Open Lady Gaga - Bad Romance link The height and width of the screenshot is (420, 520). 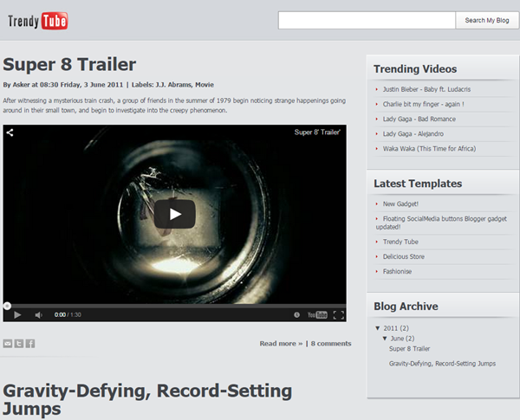[x=419, y=119]
